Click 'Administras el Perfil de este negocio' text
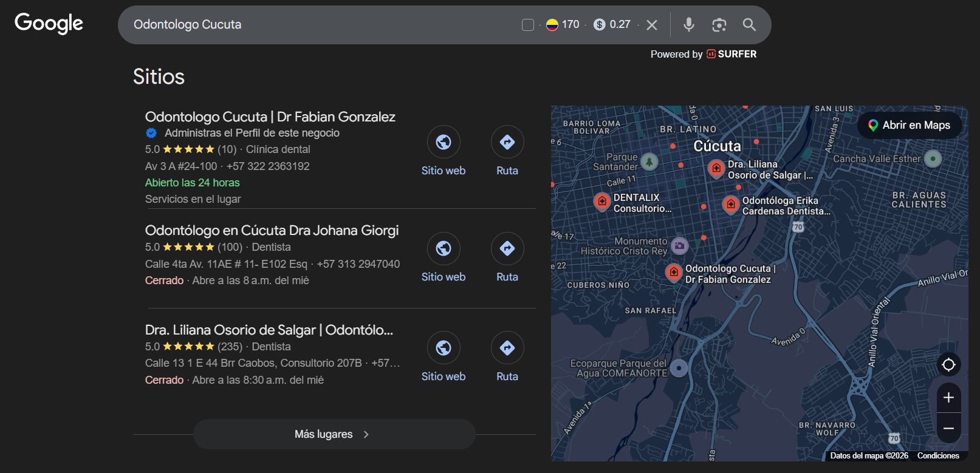The width and height of the screenshot is (980, 473). pyautogui.click(x=252, y=133)
